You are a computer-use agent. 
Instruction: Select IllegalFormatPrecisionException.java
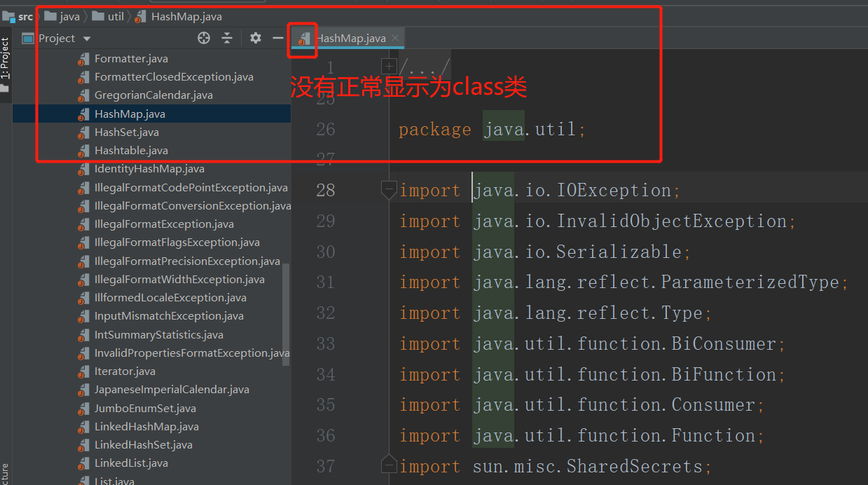click(187, 261)
